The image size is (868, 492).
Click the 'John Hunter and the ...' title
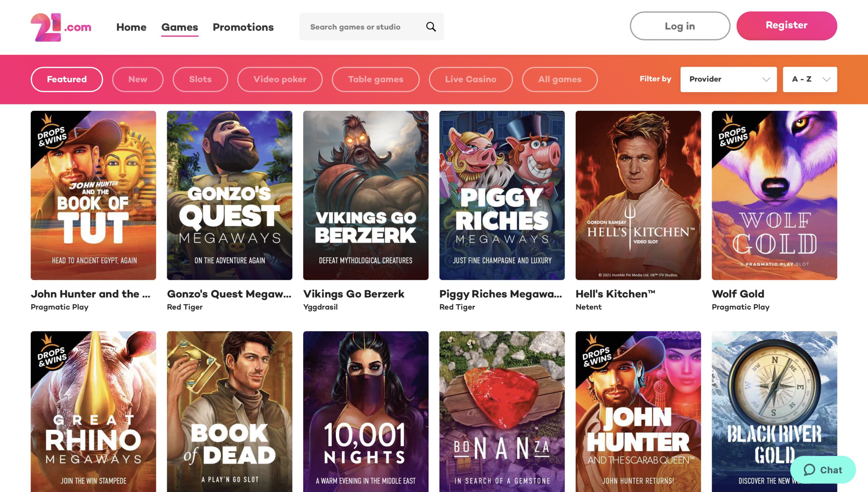tap(91, 294)
